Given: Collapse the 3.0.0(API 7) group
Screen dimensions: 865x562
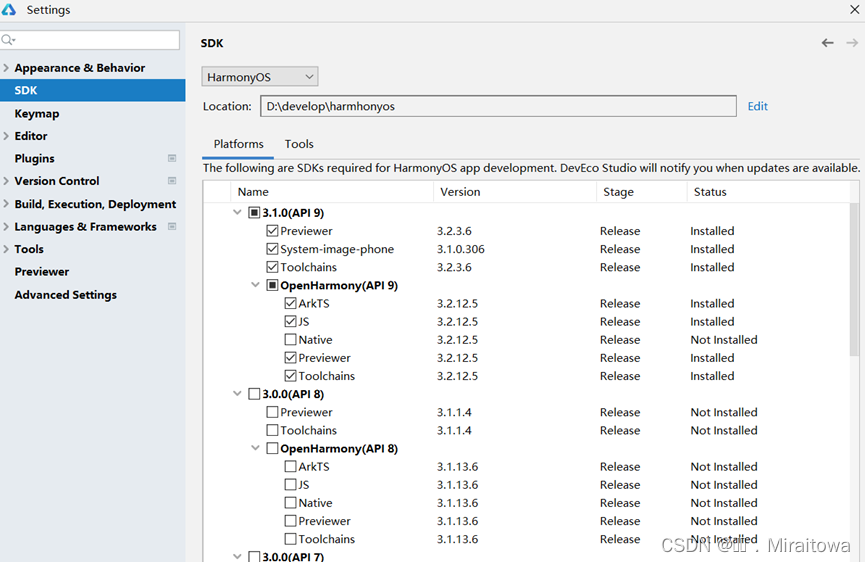Looking at the screenshot, I should (237, 556).
